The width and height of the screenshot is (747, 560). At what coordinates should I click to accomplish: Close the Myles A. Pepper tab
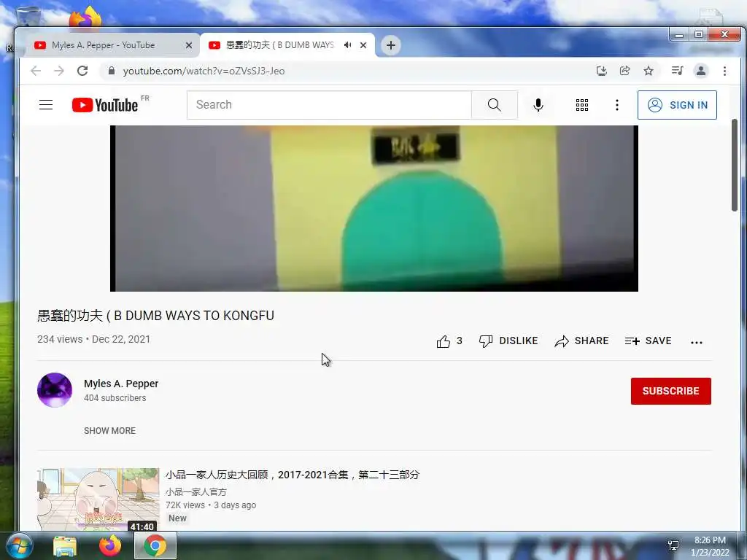pyautogui.click(x=189, y=45)
